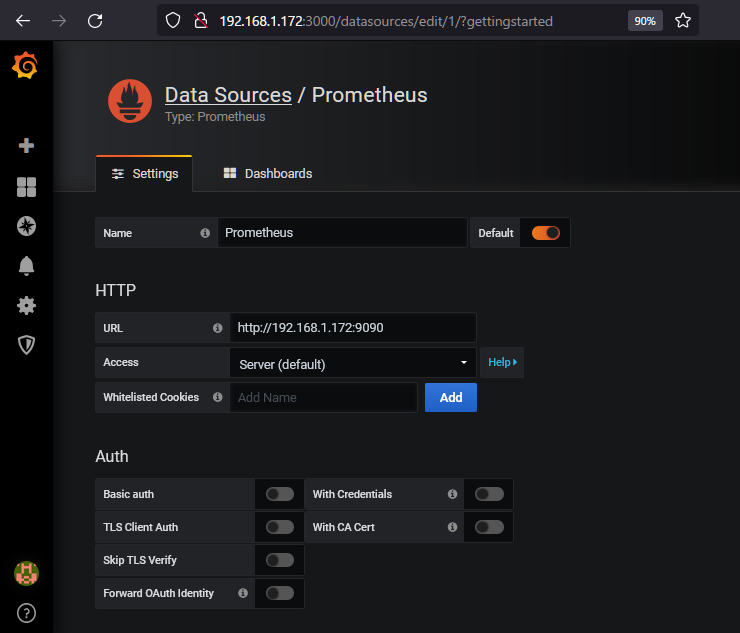740x633 pixels.
Task: Open the Explore compass icon
Action: tap(26, 226)
